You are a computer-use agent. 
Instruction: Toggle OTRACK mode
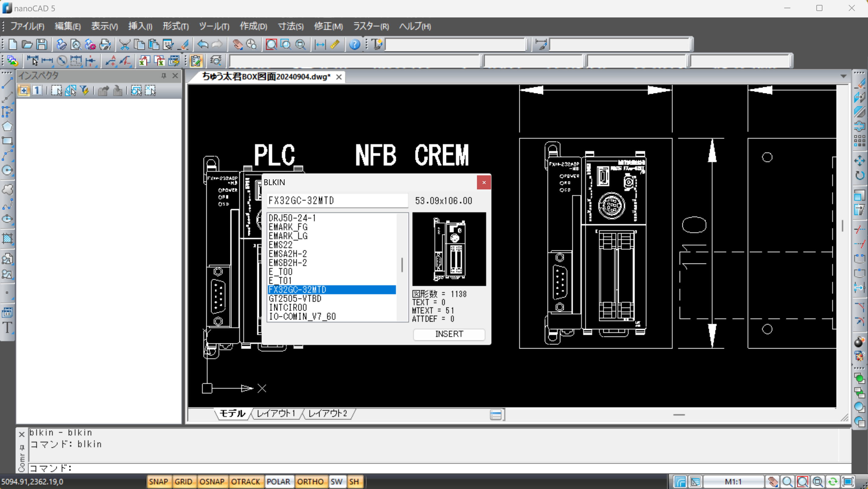coord(246,482)
